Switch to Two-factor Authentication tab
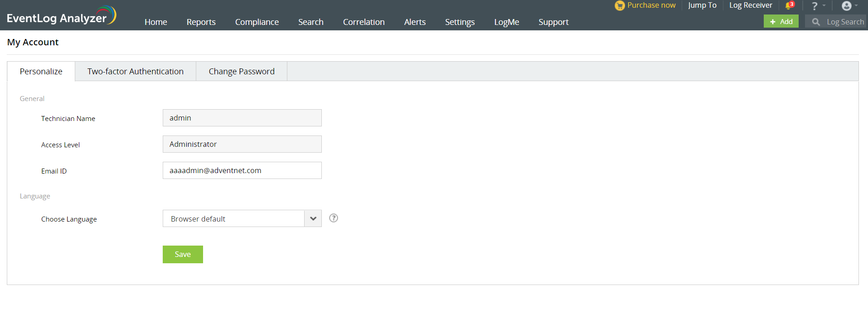The width and height of the screenshot is (868, 314). (136, 71)
